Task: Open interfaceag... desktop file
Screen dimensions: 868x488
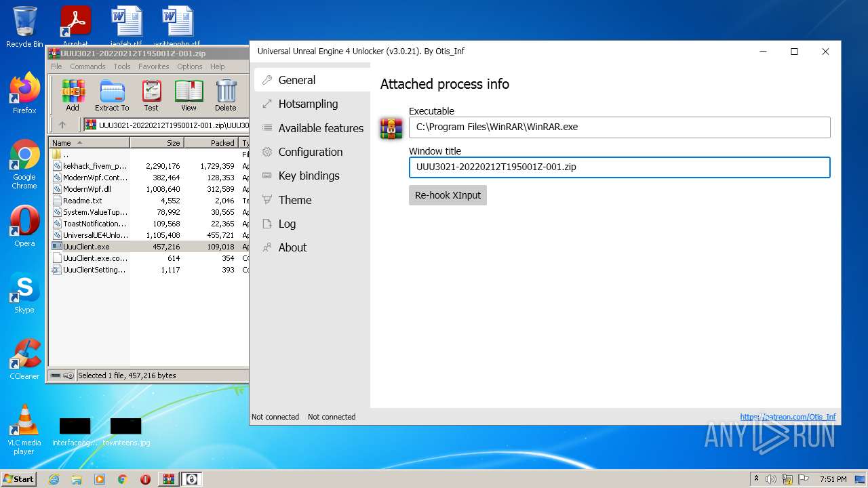Action: click(75, 432)
